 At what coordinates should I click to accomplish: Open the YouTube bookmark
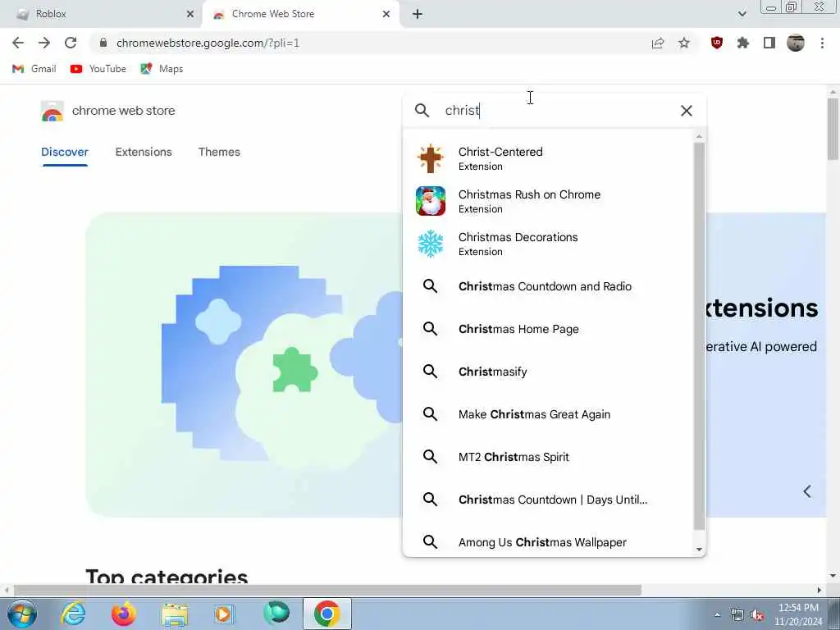click(98, 69)
